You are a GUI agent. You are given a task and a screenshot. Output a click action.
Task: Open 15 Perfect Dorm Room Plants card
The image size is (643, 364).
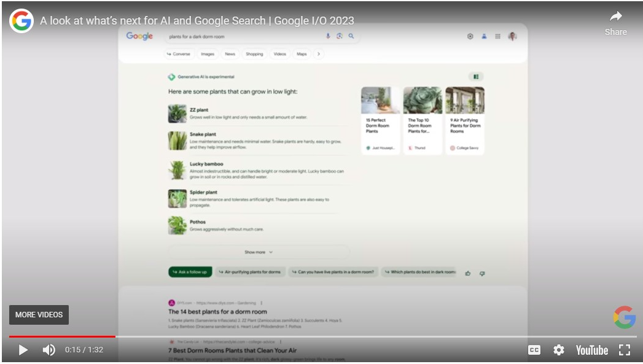coord(380,120)
